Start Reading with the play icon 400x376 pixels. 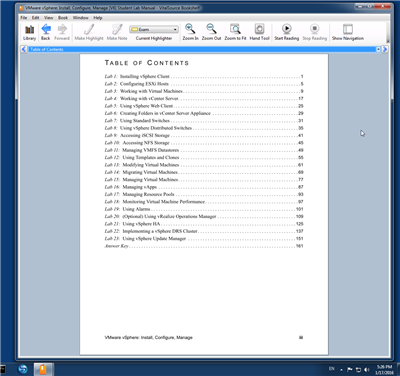click(x=287, y=32)
